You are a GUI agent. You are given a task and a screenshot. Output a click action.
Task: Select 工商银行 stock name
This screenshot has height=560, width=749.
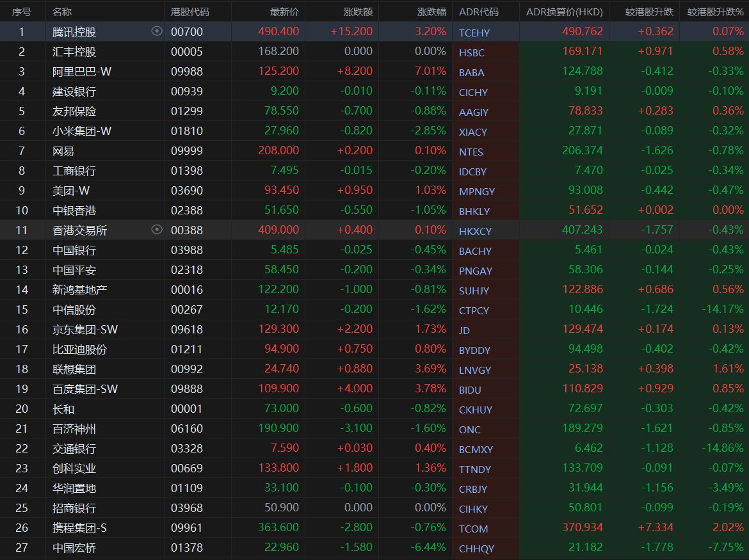pyautogui.click(x=74, y=170)
